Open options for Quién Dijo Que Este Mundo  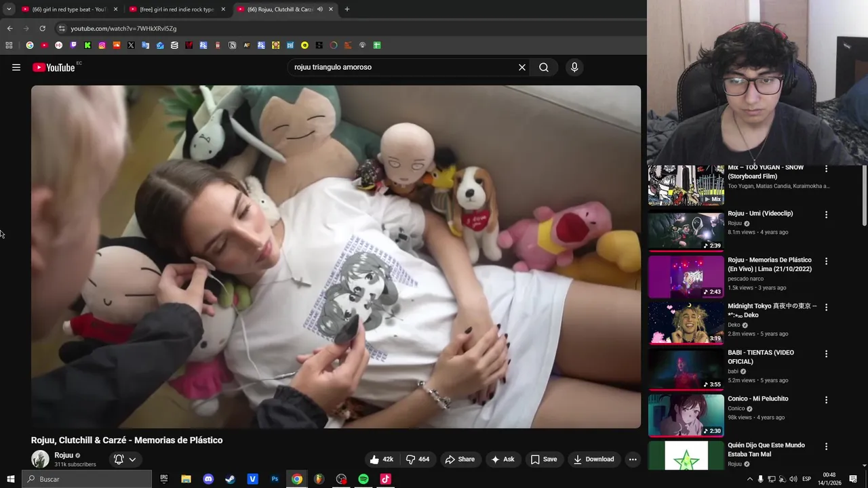coord(826,446)
